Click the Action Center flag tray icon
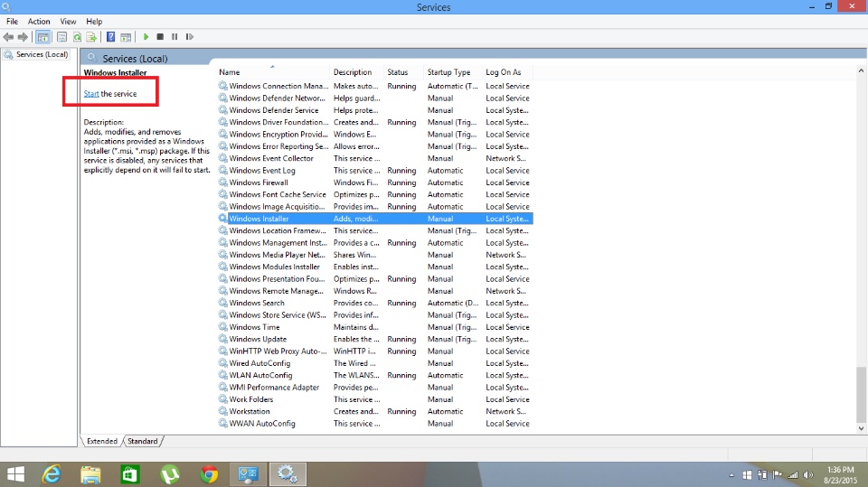Image resolution: width=868 pixels, height=487 pixels. (778, 475)
